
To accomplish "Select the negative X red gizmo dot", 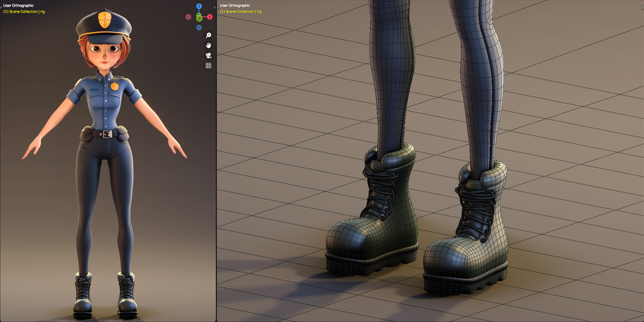I will [x=188, y=17].
